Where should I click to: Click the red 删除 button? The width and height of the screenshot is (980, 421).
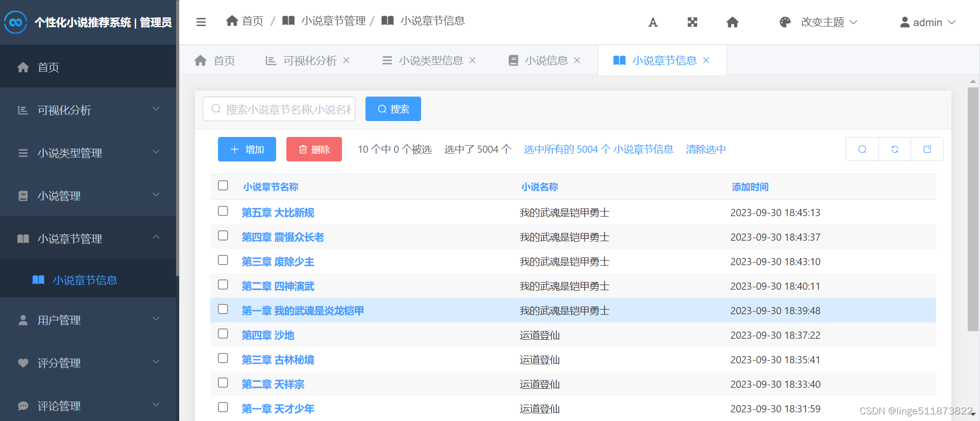(314, 149)
